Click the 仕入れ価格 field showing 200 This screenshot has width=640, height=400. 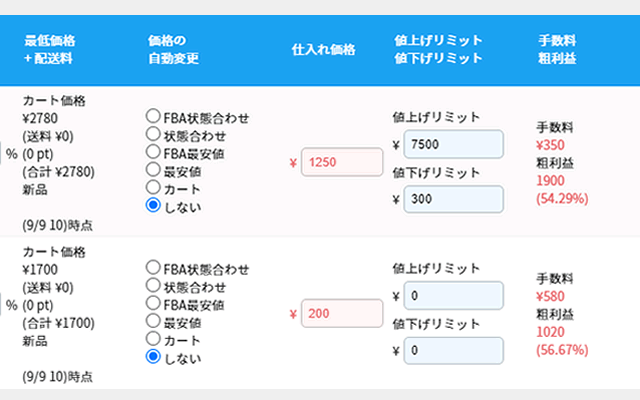[342, 314]
